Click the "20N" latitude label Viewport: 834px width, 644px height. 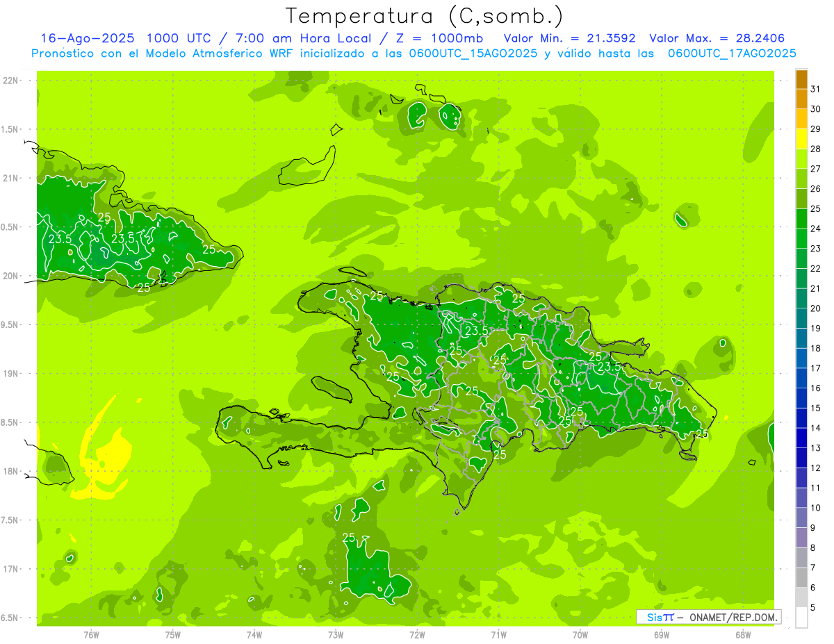(11, 276)
